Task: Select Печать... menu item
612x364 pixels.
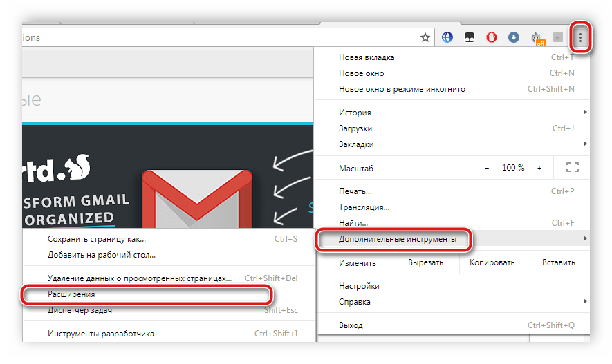Action: tap(453, 191)
